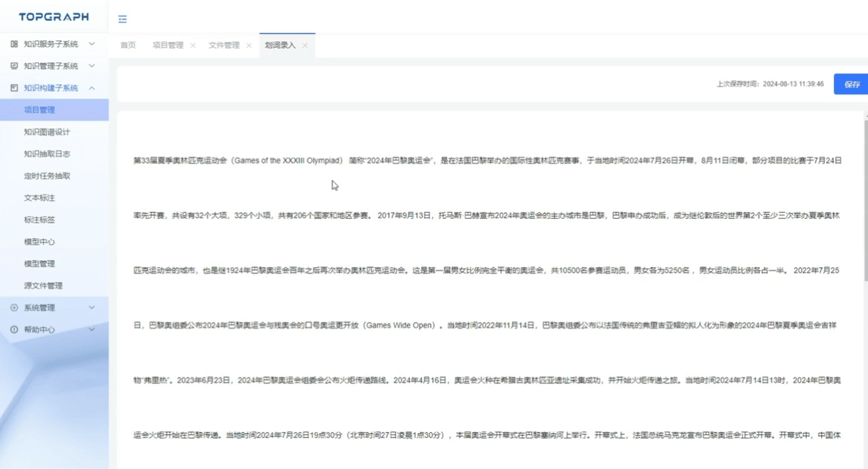Screen dimensions: 868x469
Task: Toggle the sidebar collapse hamburger icon
Action: tap(122, 19)
